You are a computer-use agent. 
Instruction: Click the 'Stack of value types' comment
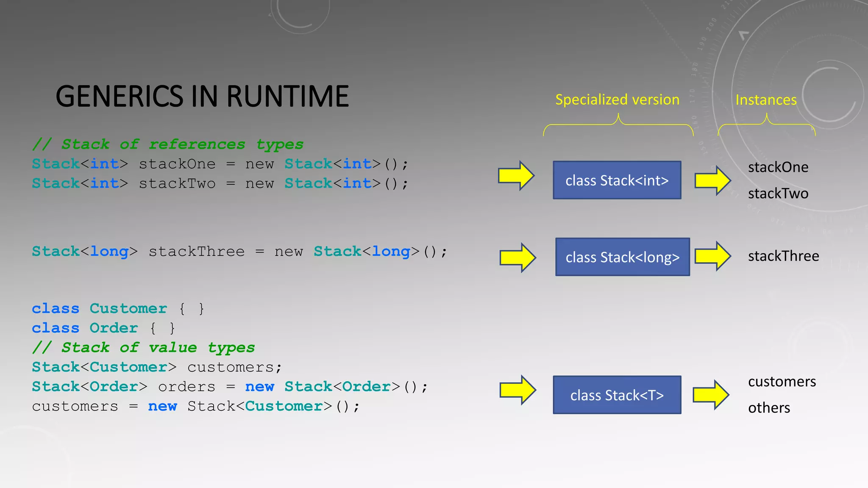(144, 348)
